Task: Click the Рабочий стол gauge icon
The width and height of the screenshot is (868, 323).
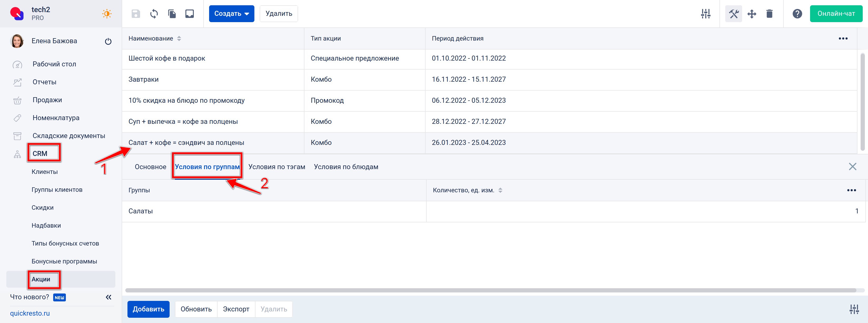Action: pos(17,64)
